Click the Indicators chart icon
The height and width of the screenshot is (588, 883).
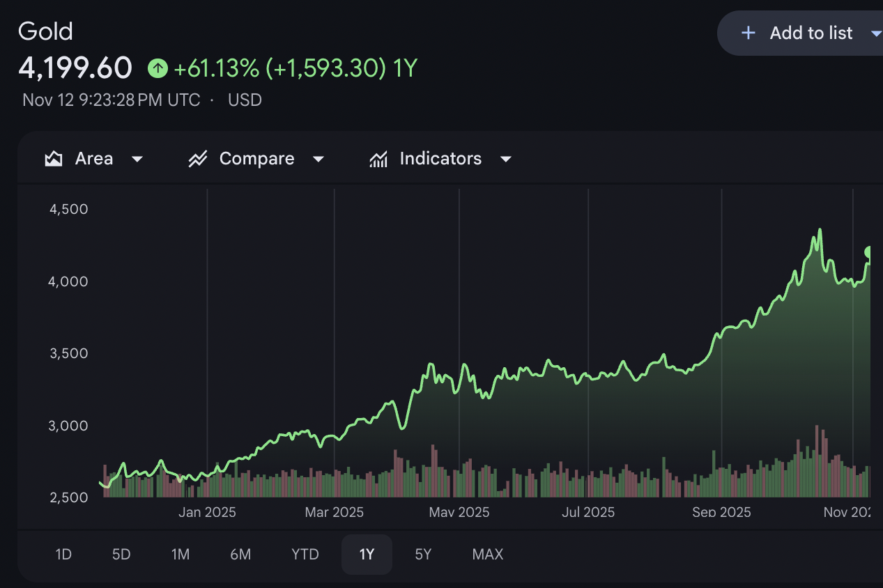point(378,159)
